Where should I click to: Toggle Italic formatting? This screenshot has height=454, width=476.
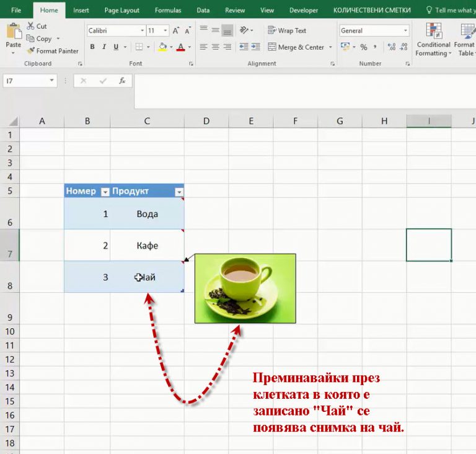104,47
